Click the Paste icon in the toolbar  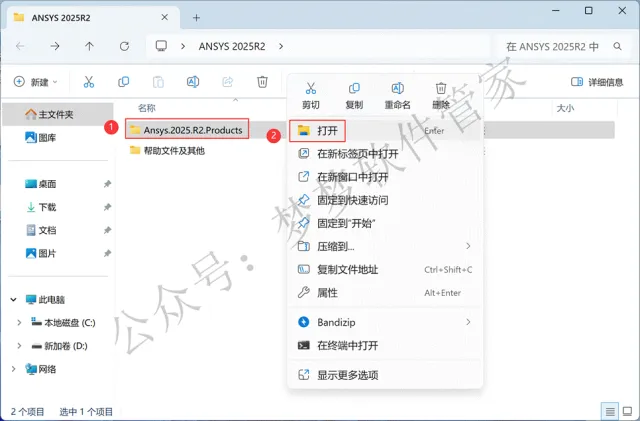(x=158, y=82)
